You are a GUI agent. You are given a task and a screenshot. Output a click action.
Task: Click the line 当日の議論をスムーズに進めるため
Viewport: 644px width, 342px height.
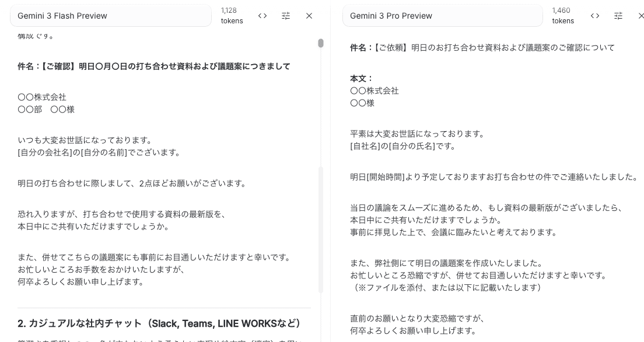pyautogui.click(x=487, y=207)
